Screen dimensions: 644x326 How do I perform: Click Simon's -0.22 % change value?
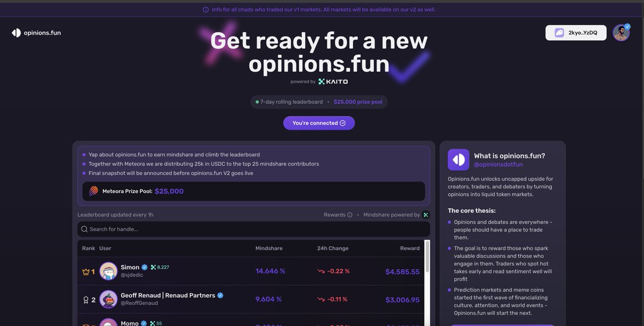[339, 271]
